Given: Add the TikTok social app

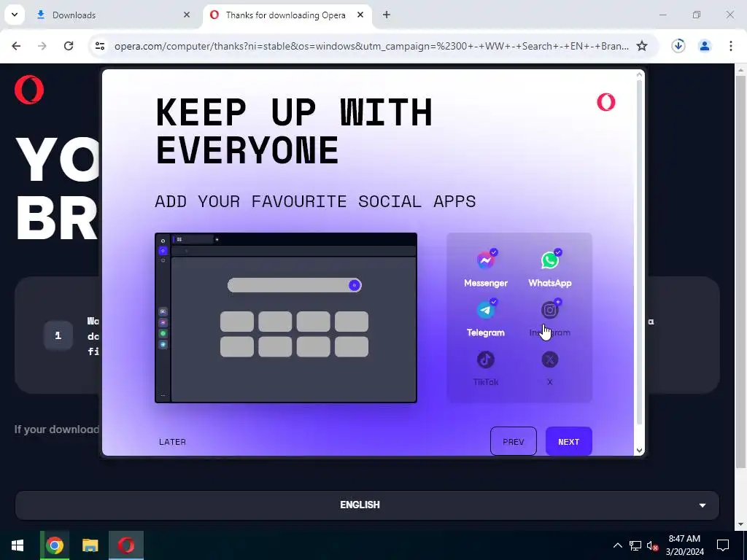Looking at the screenshot, I should (485, 359).
